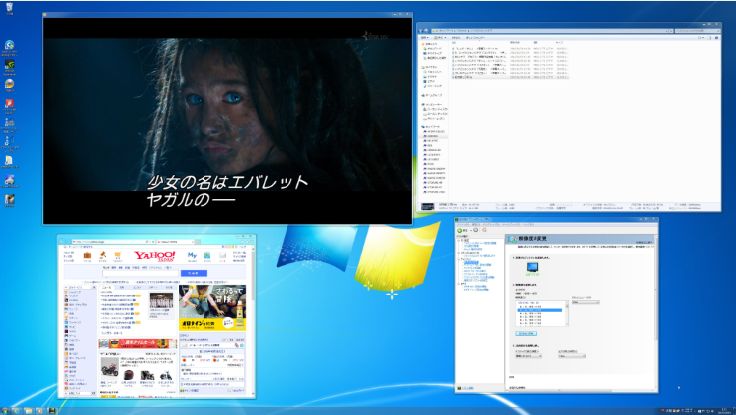
Task: Click the 新しいフォルダー button in Explorer
Action: pos(475,38)
